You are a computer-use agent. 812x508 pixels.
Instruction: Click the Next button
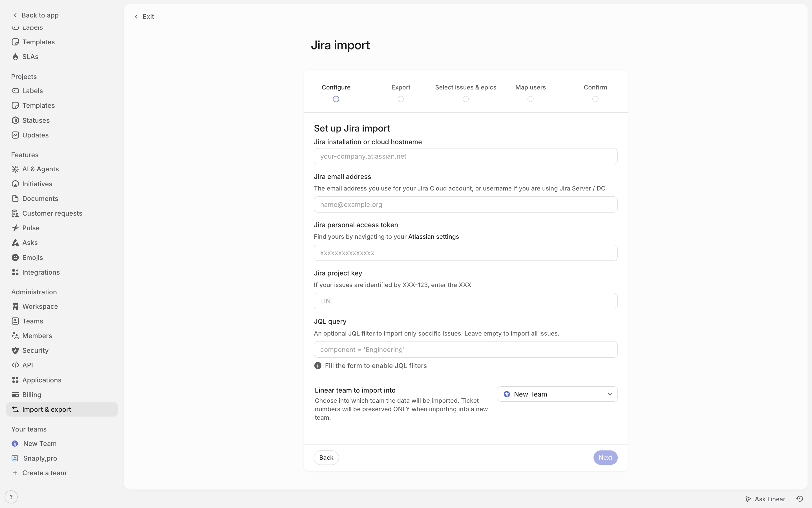605,457
